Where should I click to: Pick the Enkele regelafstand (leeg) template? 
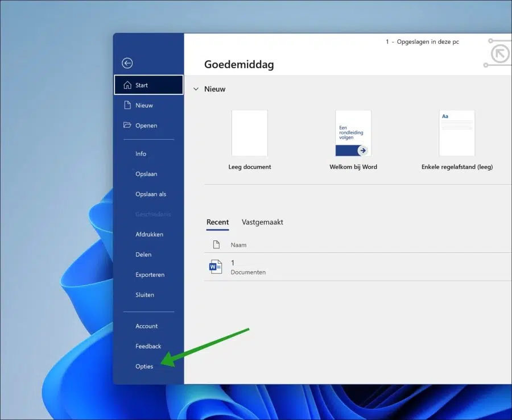(457, 134)
